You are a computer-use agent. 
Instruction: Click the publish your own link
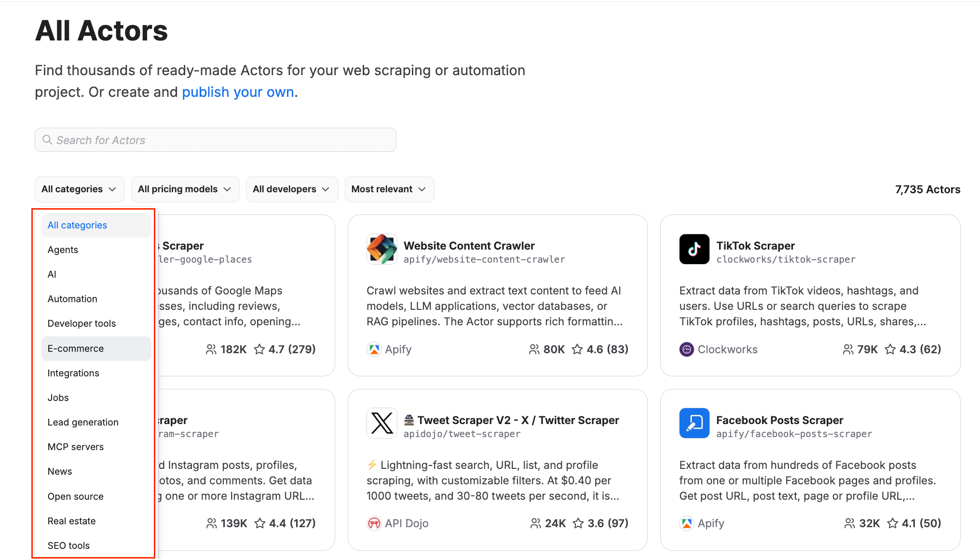pos(238,92)
